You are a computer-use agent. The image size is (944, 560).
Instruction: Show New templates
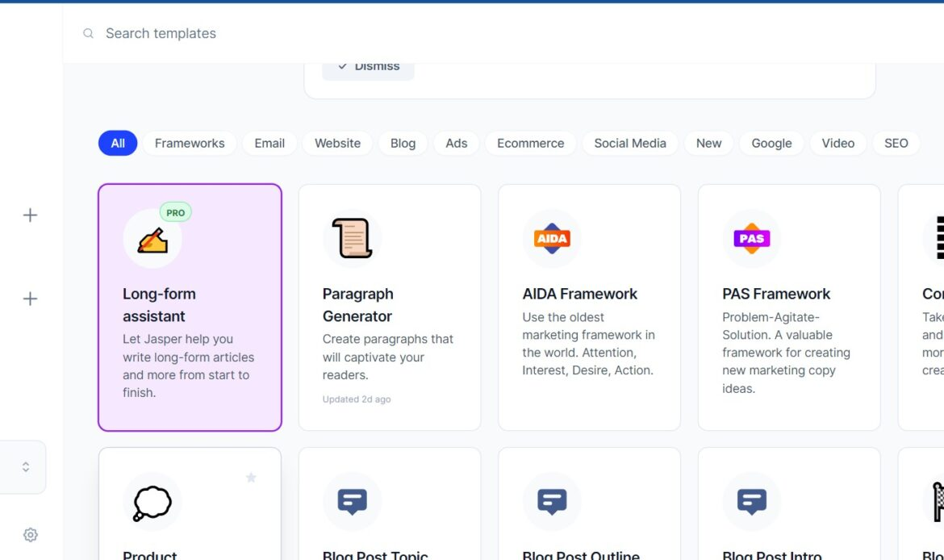708,144
